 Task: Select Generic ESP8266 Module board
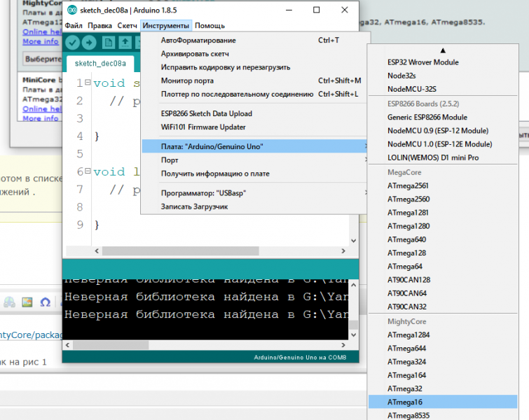coord(443,118)
